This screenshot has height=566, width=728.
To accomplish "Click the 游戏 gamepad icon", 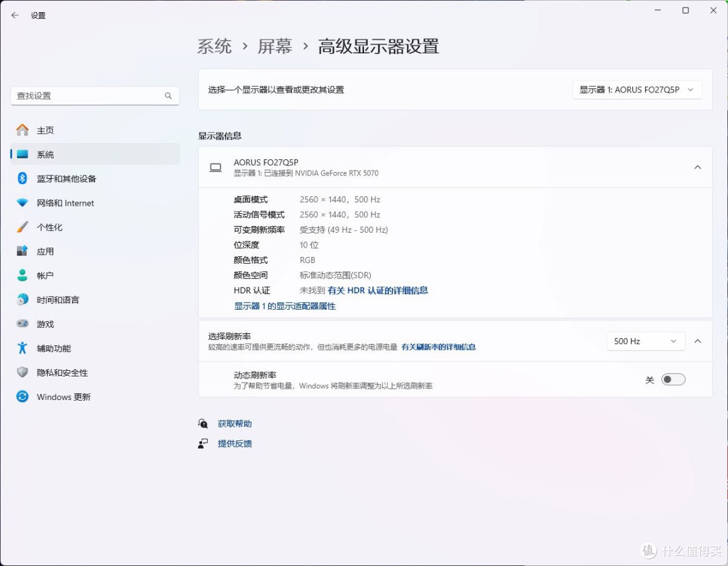I will click(22, 324).
